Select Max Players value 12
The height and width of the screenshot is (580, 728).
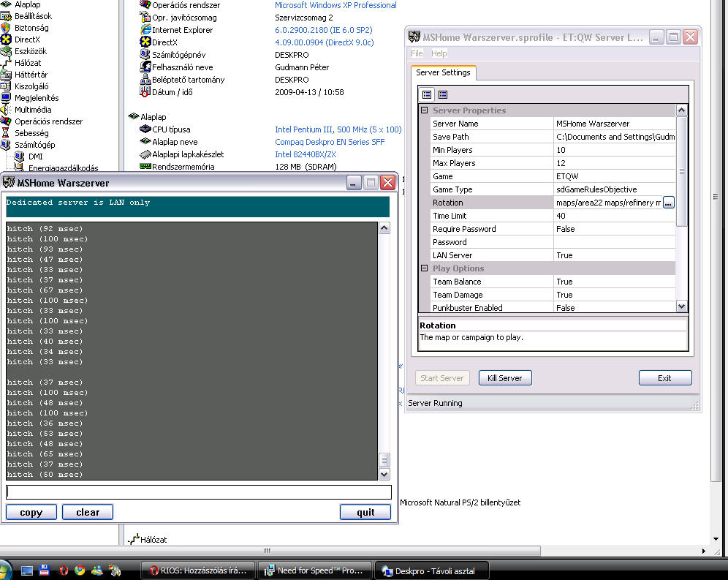tap(614, 163)
